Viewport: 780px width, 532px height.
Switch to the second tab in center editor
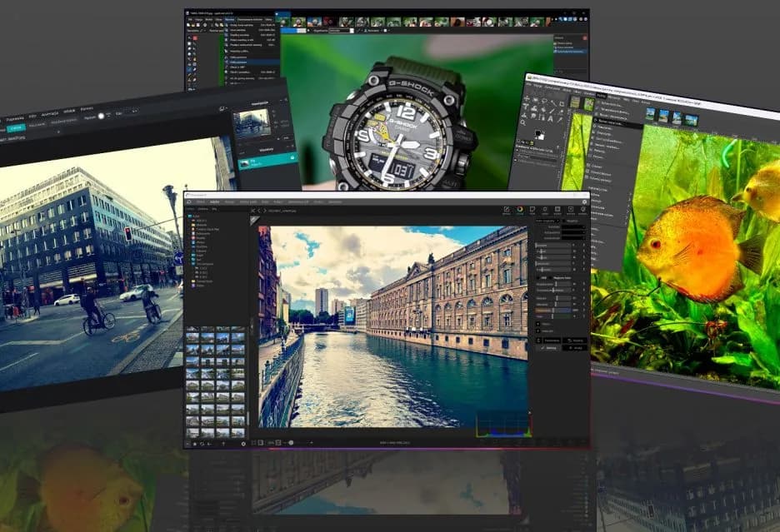215,201
